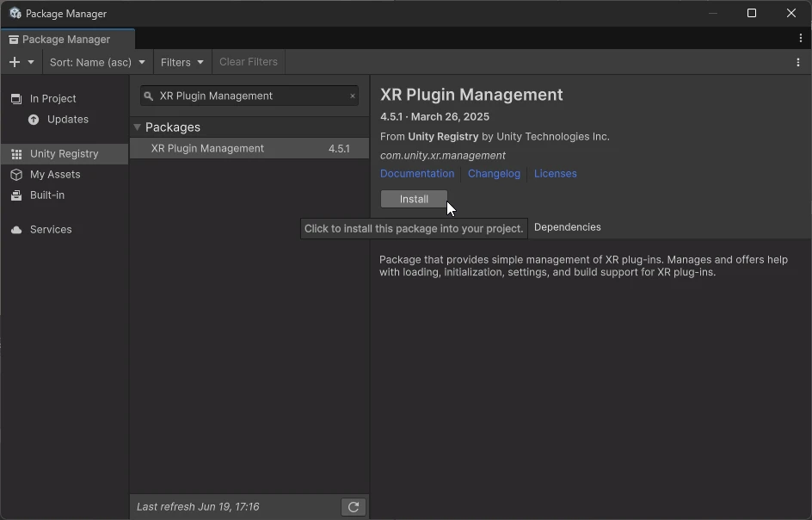Screen dimensions: 812x520
Task: View the package Changelog
Action: [x=494, y=173]
